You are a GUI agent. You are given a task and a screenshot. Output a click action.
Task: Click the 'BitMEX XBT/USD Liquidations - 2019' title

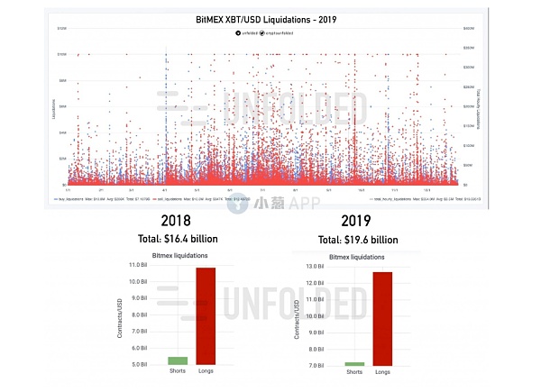pyautogui.click(x=266, y=20)
